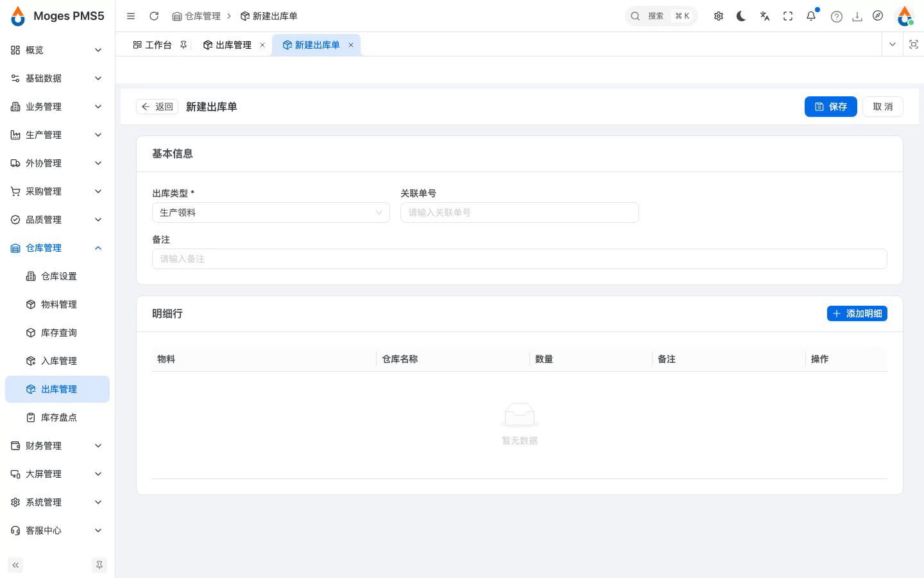Go back with the 返回 button
The height and width of the screenshot is (578, 924).
157,107
